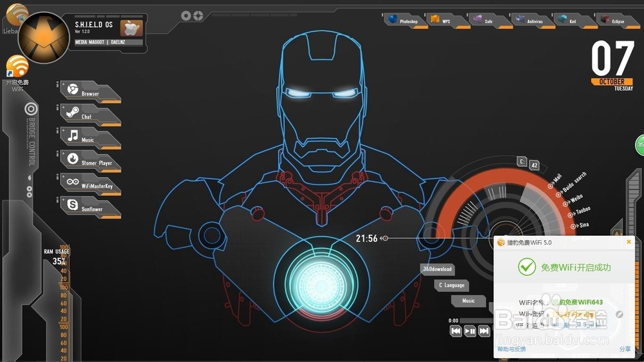This screenshot has height=362, width=644.
Task: Skip to next track in music player
Action: [x=484, y=331]
